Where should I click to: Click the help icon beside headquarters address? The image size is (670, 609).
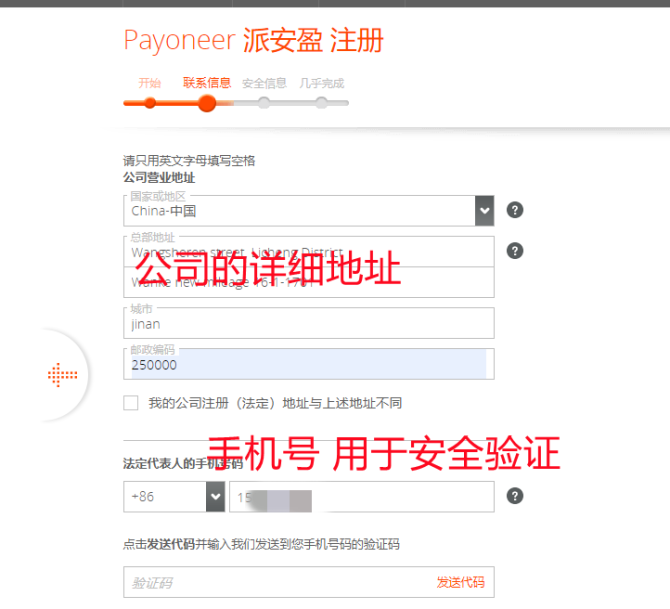(x=514, y=250)
